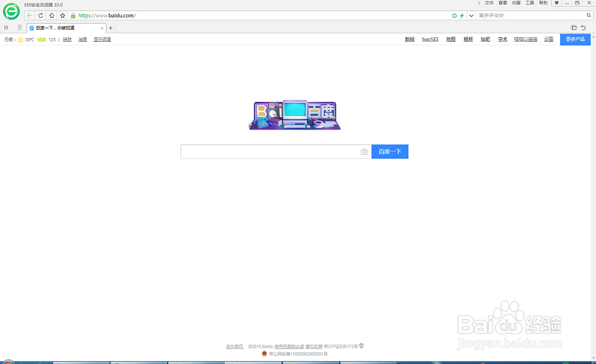Viewport: 596px width, 364px height.
Task: Click the sunny weather icon
Action: (x=20, y=39)
